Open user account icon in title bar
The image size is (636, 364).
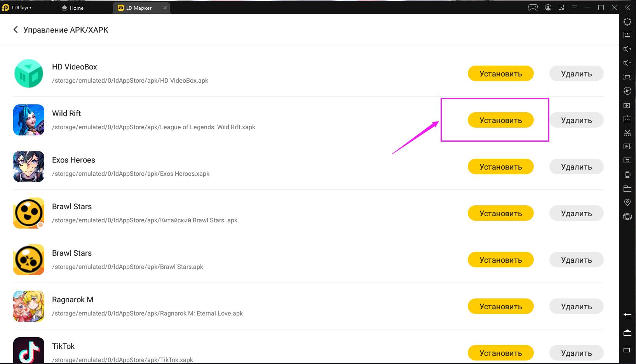coord(548,7)
